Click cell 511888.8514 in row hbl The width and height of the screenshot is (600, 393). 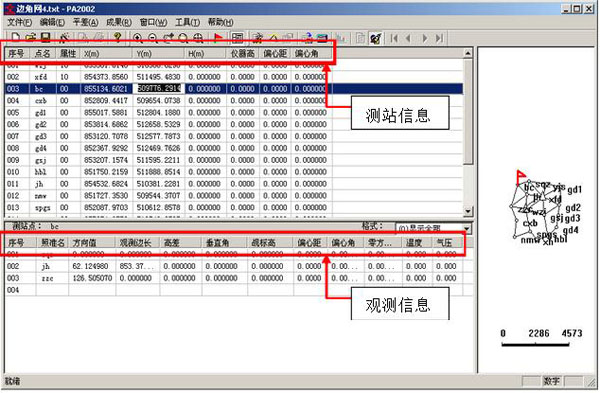[x=158, y=172]
